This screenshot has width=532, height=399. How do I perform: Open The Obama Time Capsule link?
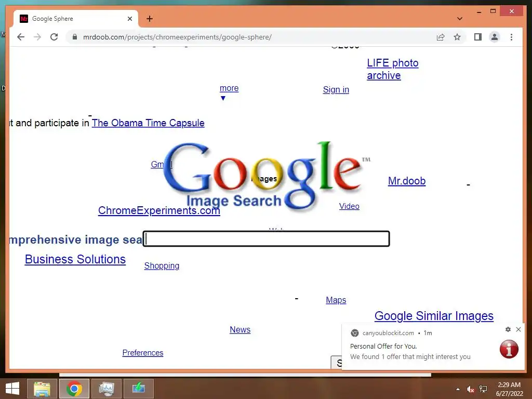148,123
